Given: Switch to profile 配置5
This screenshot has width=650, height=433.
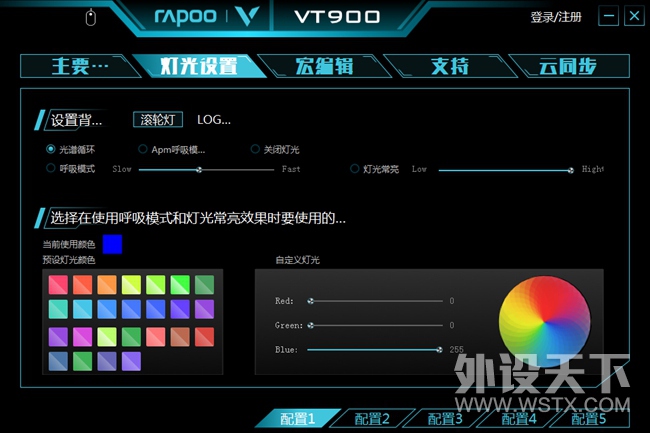Looking at the screenshot, I should click(589, 419).
